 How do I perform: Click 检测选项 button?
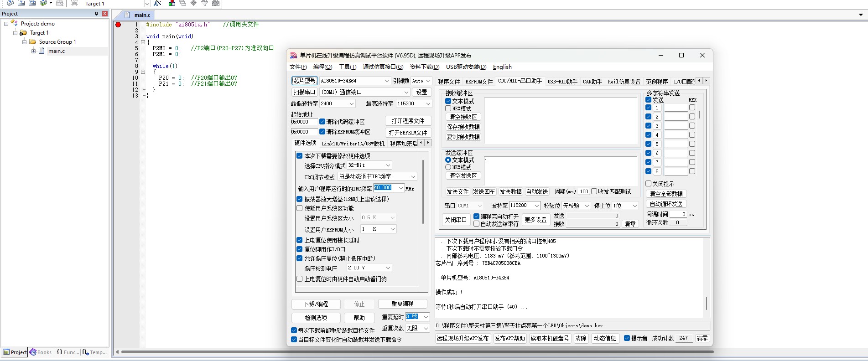click(316, 318)
